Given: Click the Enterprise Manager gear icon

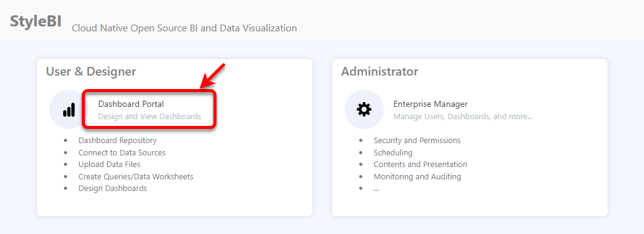Looking at the screenshot, I should 364,110.
